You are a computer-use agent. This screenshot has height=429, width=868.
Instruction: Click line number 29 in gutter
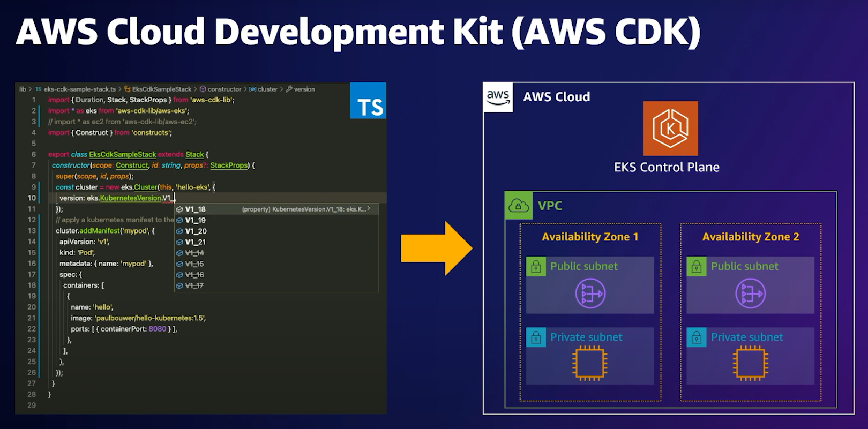pyautogui.click(x=32, y=405)
